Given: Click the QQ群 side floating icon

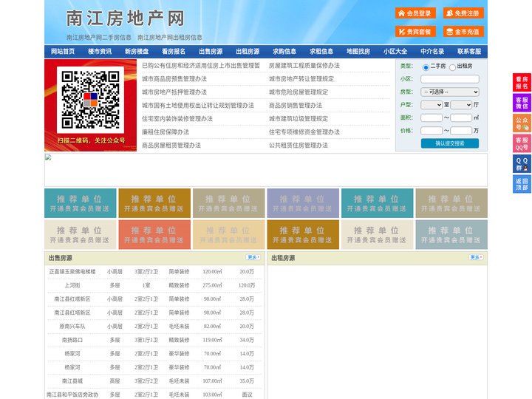Looking at the screenshot, I should click(x=522, y=164).
